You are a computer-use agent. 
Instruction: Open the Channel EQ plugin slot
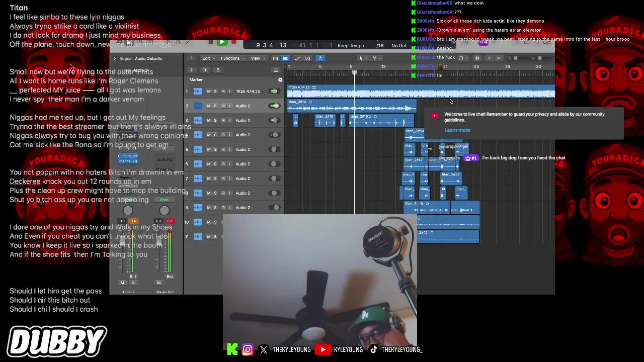coord(127,161)
